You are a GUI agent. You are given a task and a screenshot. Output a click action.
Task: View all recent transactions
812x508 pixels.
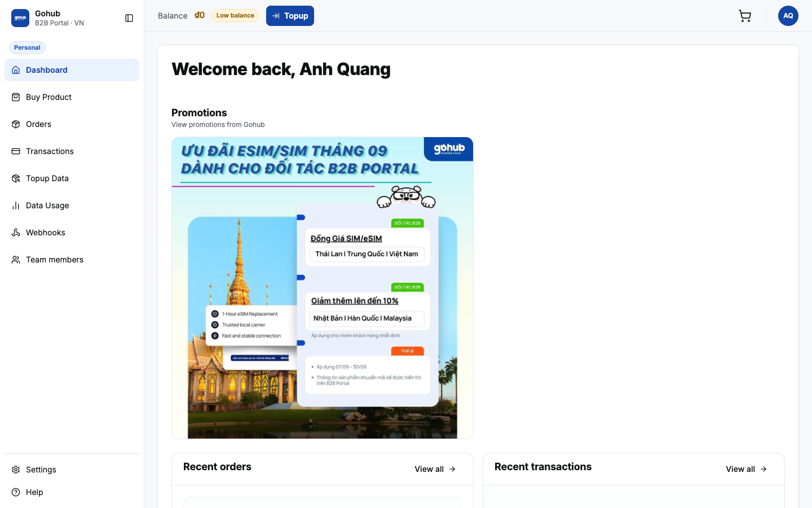tap(747, 469)
